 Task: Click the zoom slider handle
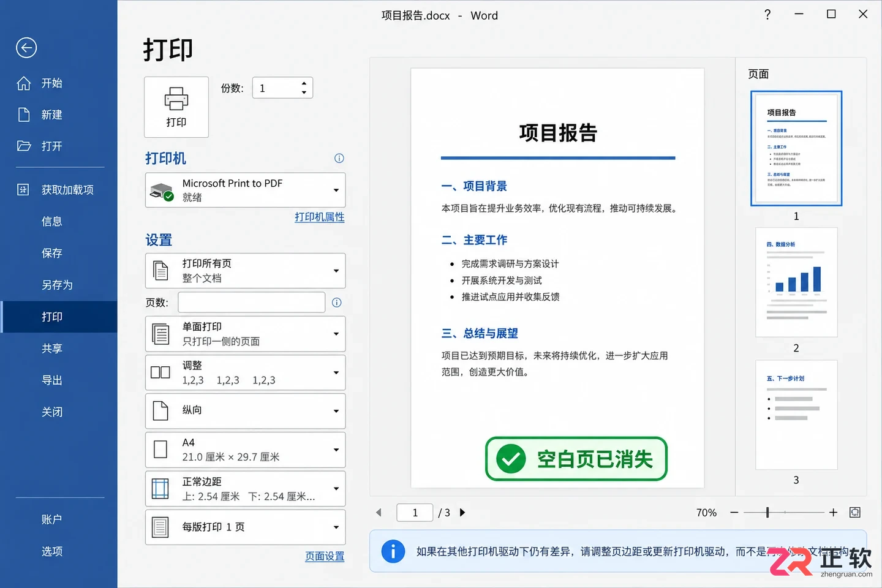point(767,513)
